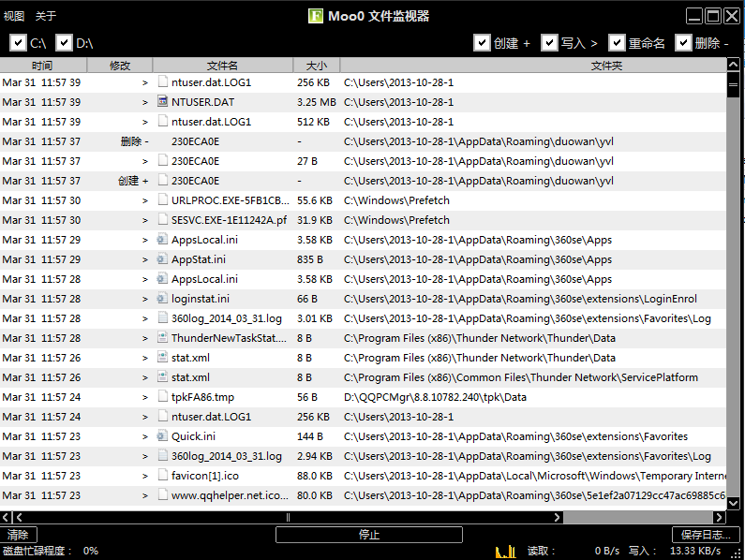Click the 360log 3.01 KB file icon
745x560 pixels.
[163, 317]
